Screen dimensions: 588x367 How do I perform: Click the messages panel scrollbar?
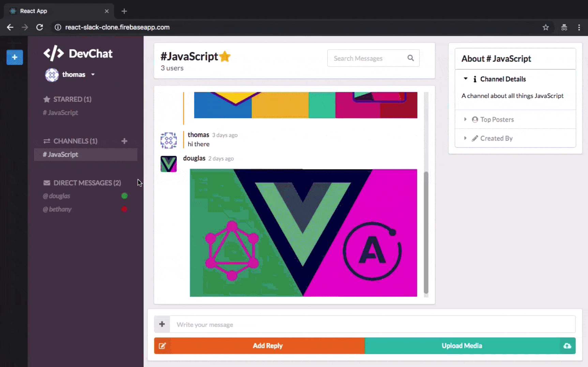[426, 232]
